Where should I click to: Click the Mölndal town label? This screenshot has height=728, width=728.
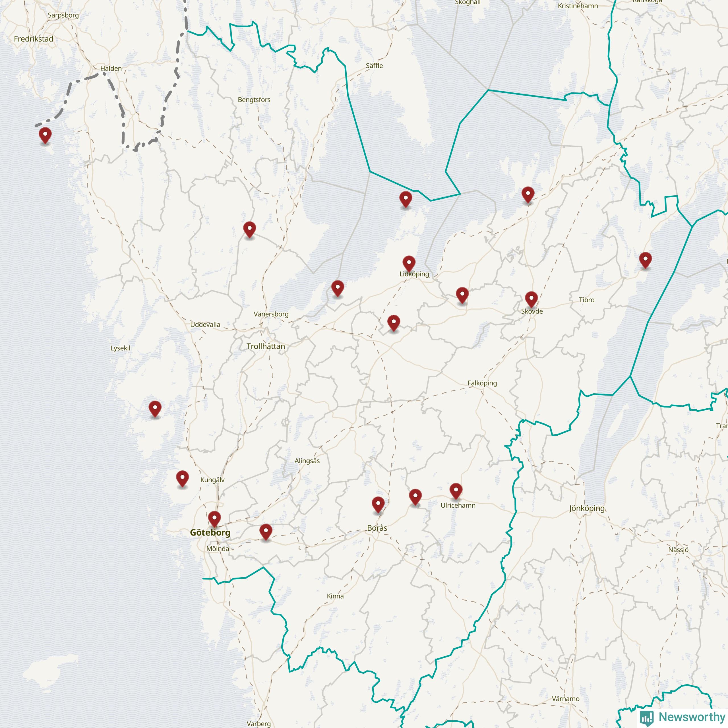tap(219, 549)
